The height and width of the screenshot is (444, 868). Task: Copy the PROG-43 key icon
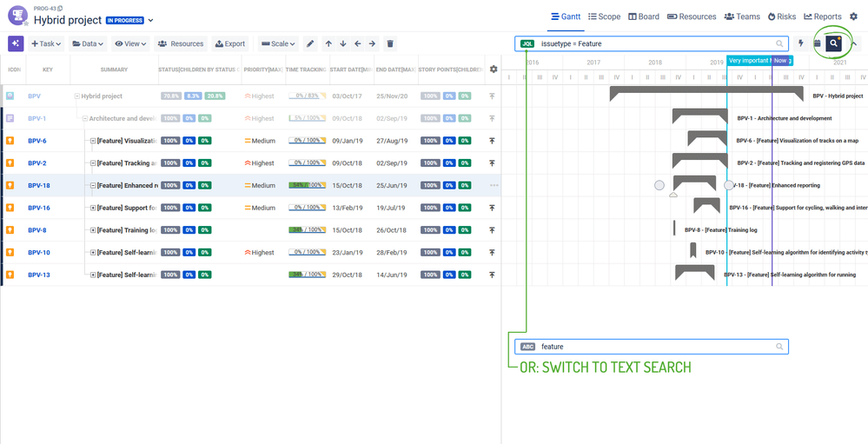pyautogui.click(x=60, y=8)
